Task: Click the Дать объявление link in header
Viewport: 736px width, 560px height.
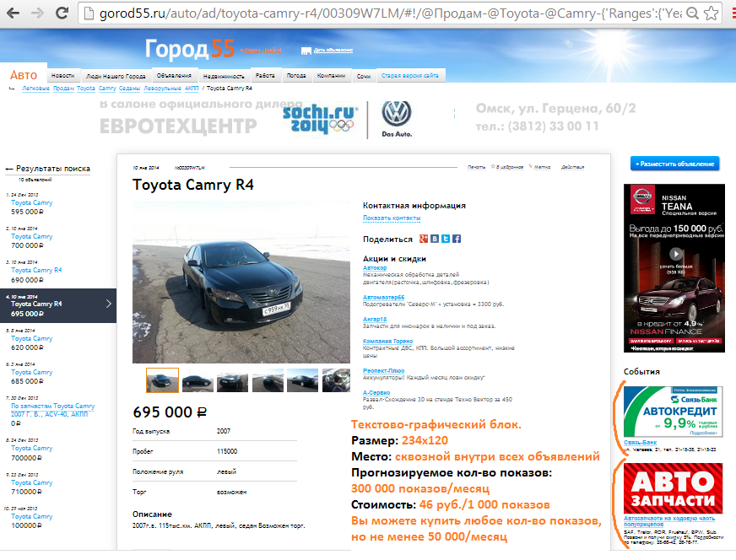Action: click(333, 51)
